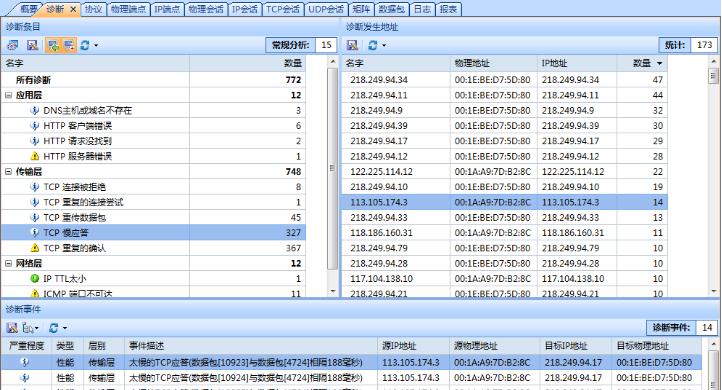Click the 统计 count field showing 173
722x390 pixels.
(x=705, y=45)
